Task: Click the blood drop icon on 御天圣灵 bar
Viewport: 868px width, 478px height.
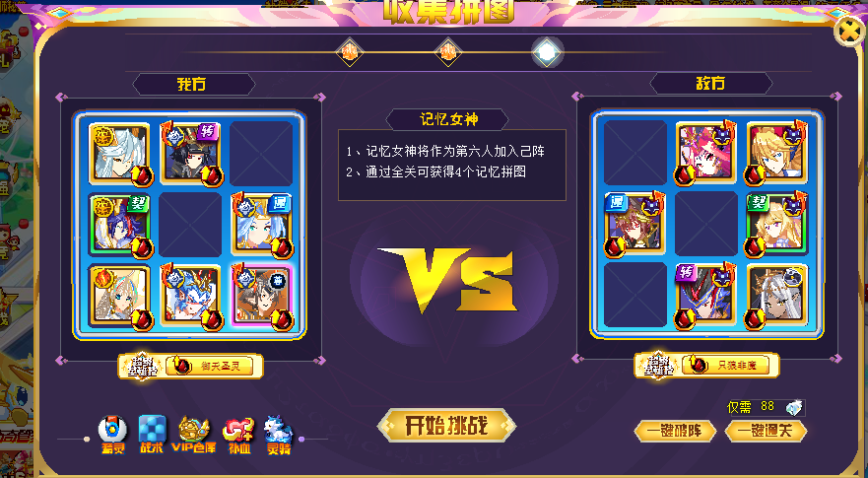Action: point(178,366)
